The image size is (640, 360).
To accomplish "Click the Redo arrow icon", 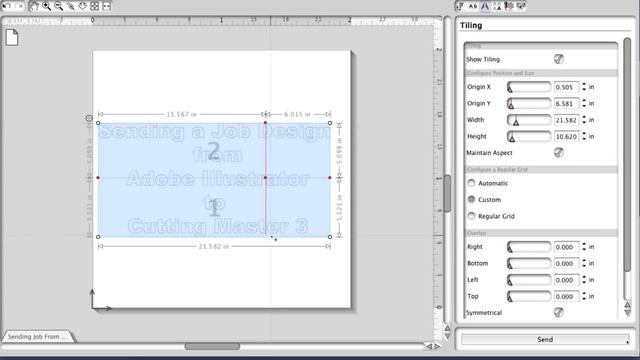I will click(x=19, y=6).
